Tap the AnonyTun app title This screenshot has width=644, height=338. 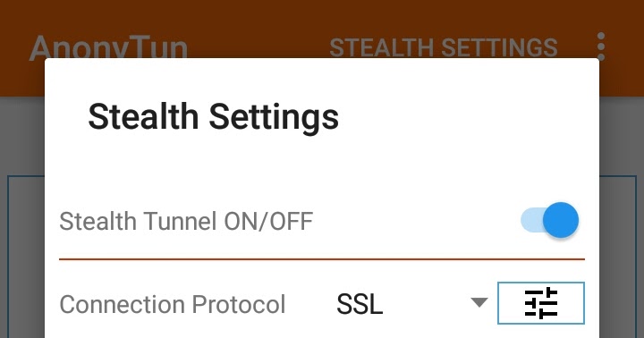pos(108,47)
